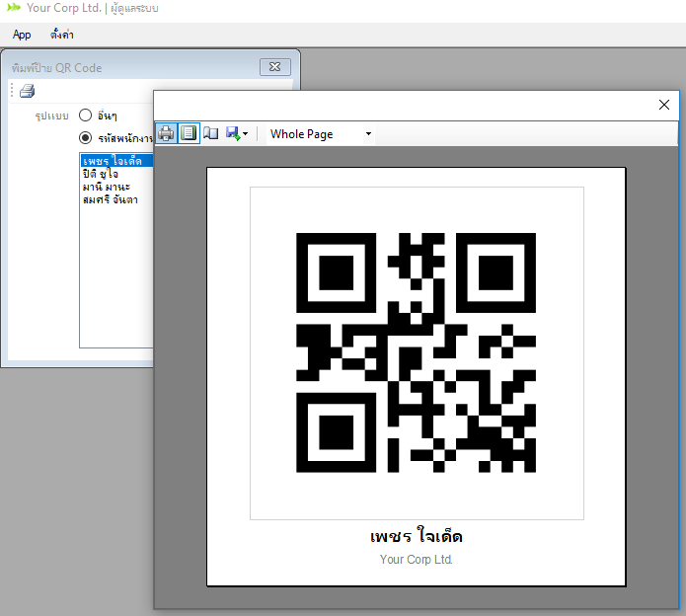The width and height of the screenshot is (686, 616).
Task: Click the Your Corp Ltd. text under QR
Action: coord(417,560)
